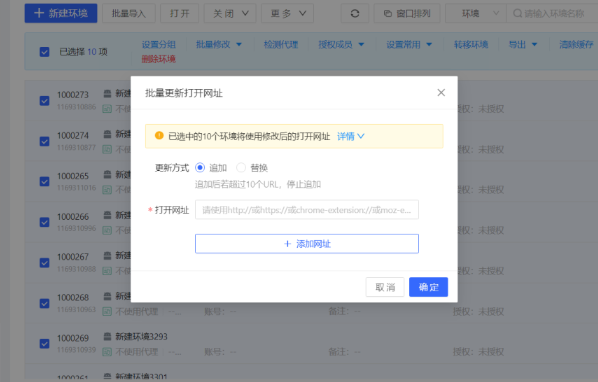Click environment name 新建环境3293

[x=141, y=337]
